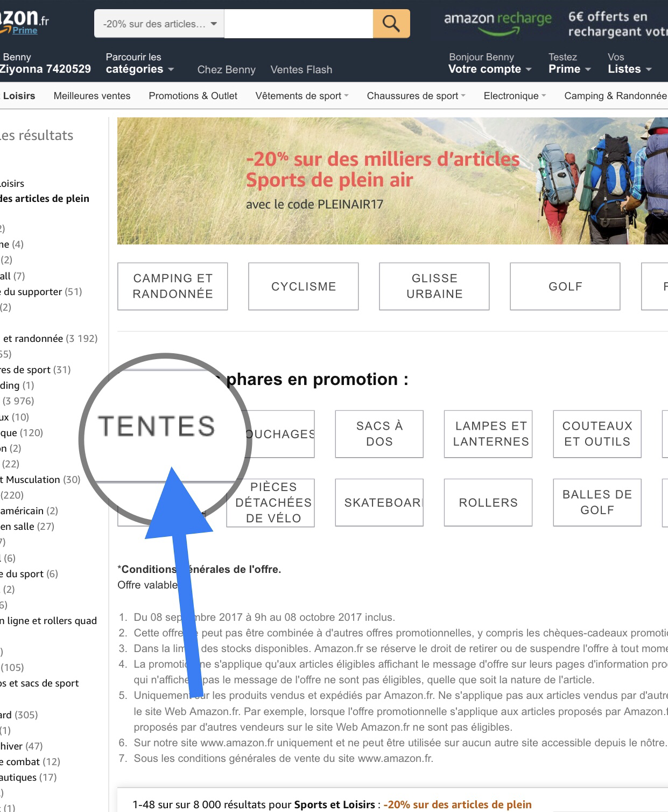Open 'Vos Listes' dropdown
This screenshot has height=812, width=668.
(x=629, y=63)
